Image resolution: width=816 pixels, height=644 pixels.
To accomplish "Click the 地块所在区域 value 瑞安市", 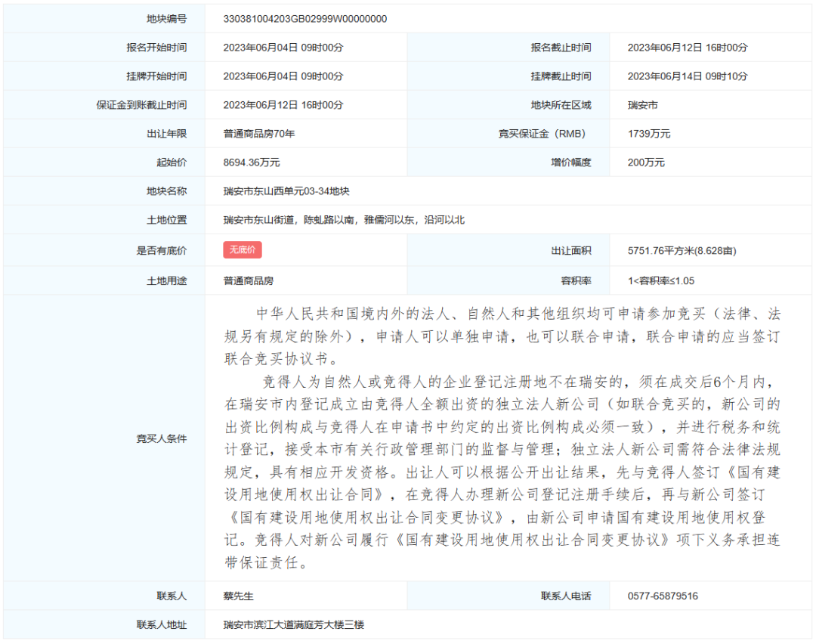I will coord(642,105).
